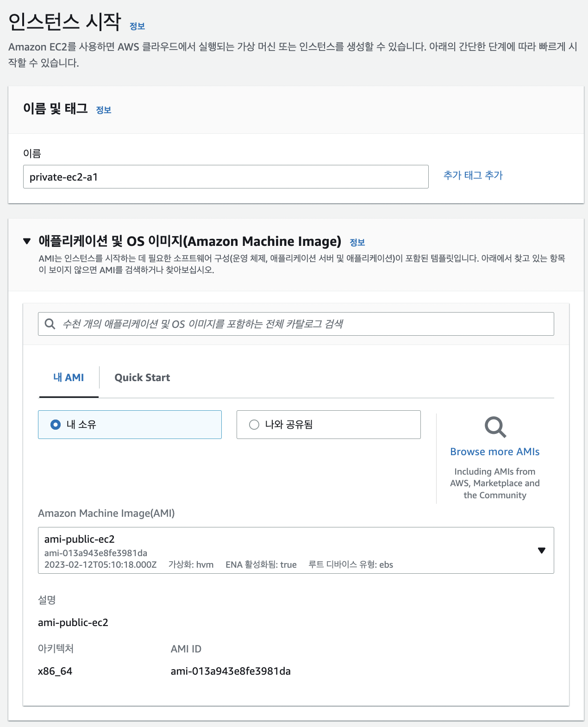Select the '나와 공유됨' radio option

pyautogui.click(x=328, y=425)
